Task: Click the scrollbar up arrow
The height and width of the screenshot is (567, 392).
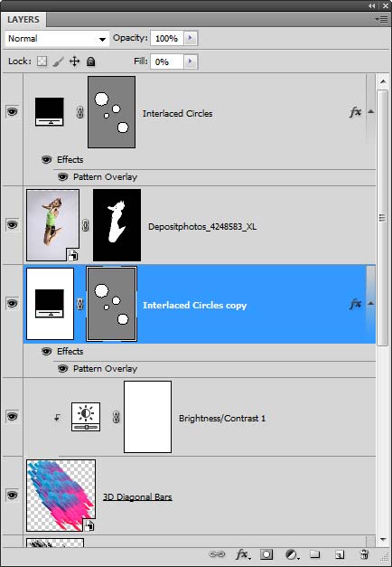Action: click(x=383, y=81)
